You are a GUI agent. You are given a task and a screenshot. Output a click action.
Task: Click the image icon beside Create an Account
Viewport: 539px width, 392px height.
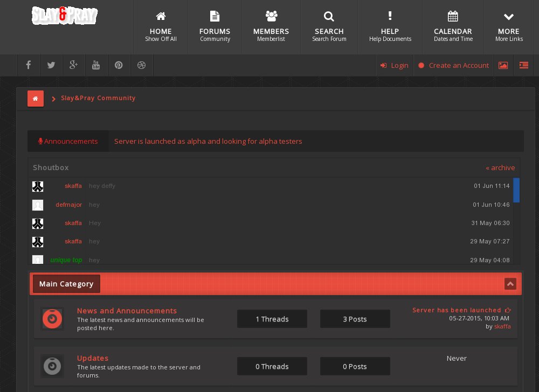pos(503,65)
